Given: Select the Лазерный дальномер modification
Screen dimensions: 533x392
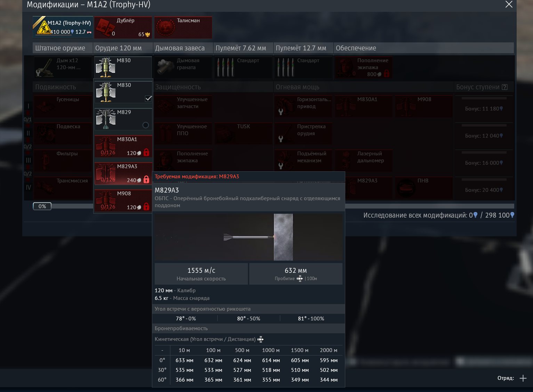Looking at the screenshot, I should point(364,160).
